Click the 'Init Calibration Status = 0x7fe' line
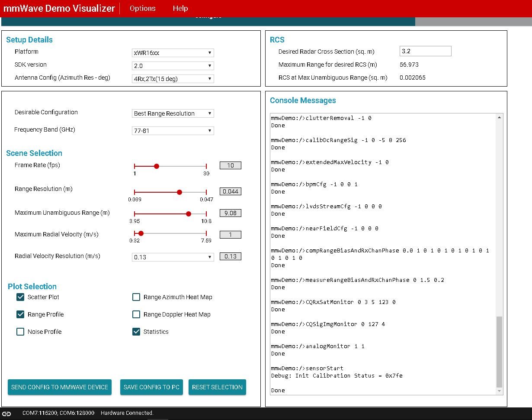 [x=337, y=375]
